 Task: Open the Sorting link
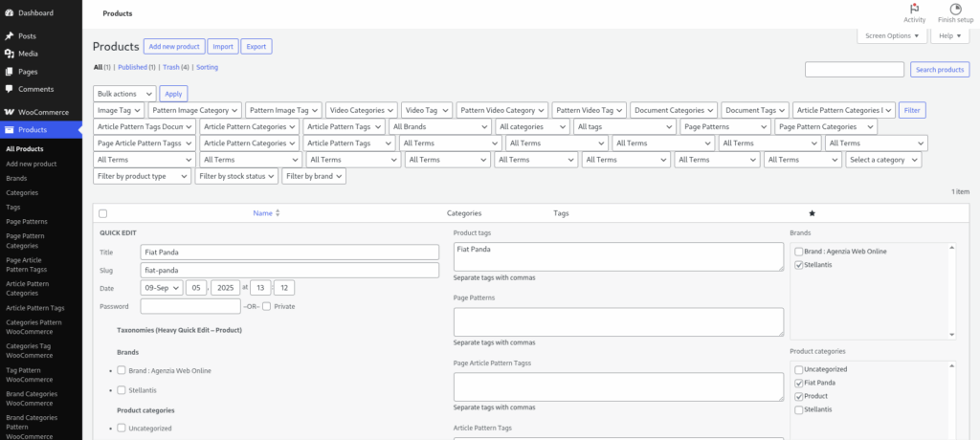(x=208, y=67)
